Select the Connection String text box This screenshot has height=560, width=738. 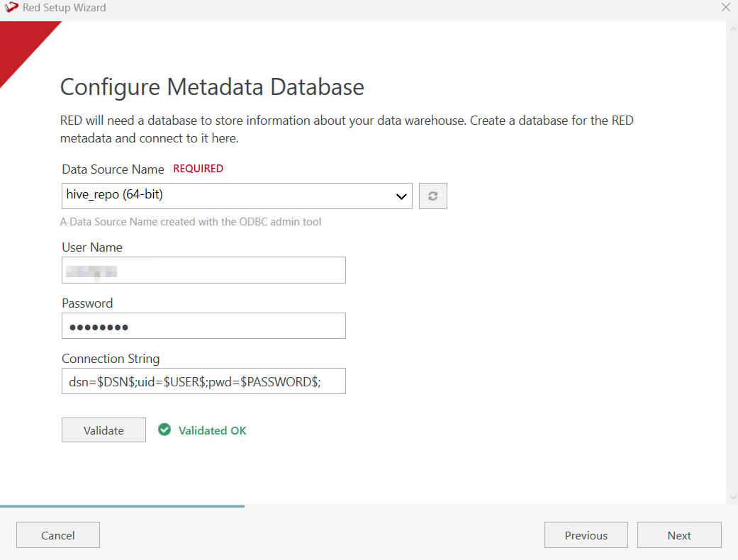pos(203,381)
